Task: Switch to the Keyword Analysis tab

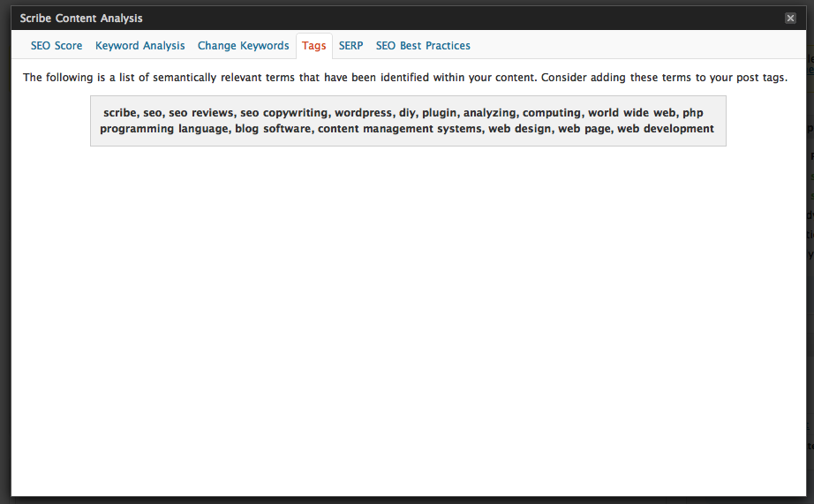Action: [139, 46]
